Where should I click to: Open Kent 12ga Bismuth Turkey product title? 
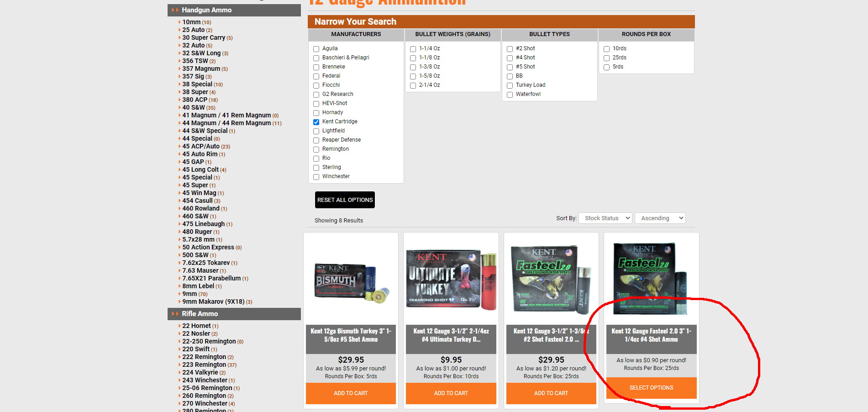[351, 335]
